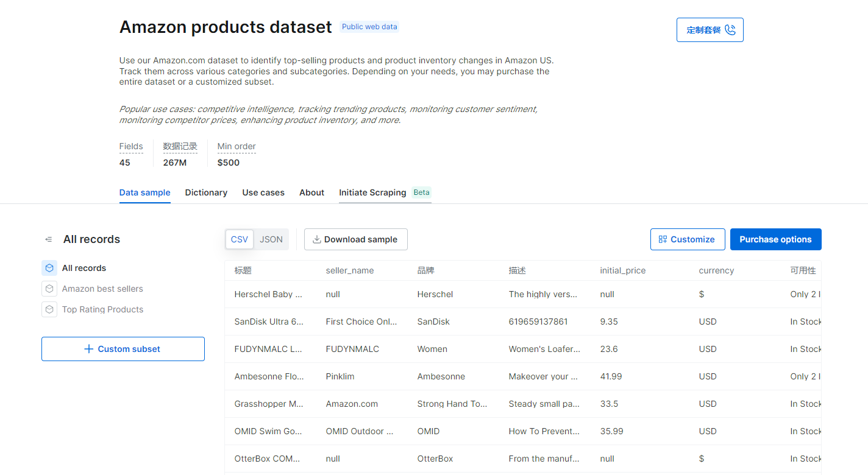
Task: Click the Ambesonne Flo... title cell
Action: click(x=269, y=376)
